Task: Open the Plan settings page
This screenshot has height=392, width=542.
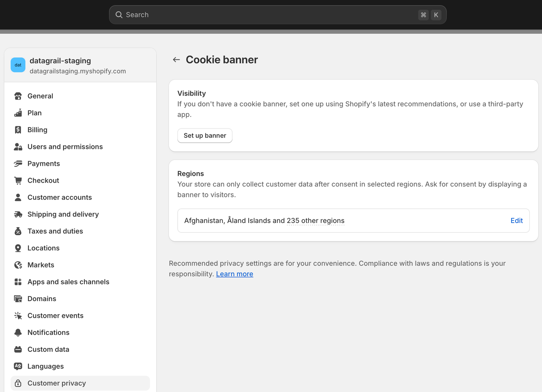Action: click(x=80, y=113)
